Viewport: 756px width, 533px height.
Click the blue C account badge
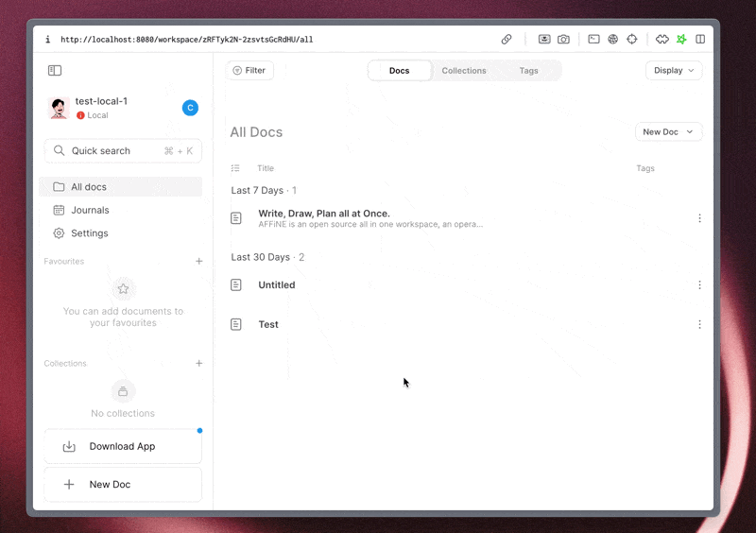[x=190, y=108]
